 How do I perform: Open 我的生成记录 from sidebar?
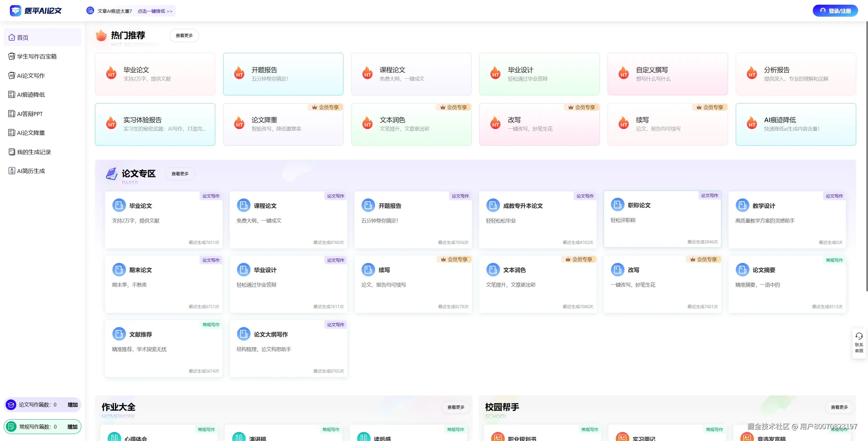(34, 152)
